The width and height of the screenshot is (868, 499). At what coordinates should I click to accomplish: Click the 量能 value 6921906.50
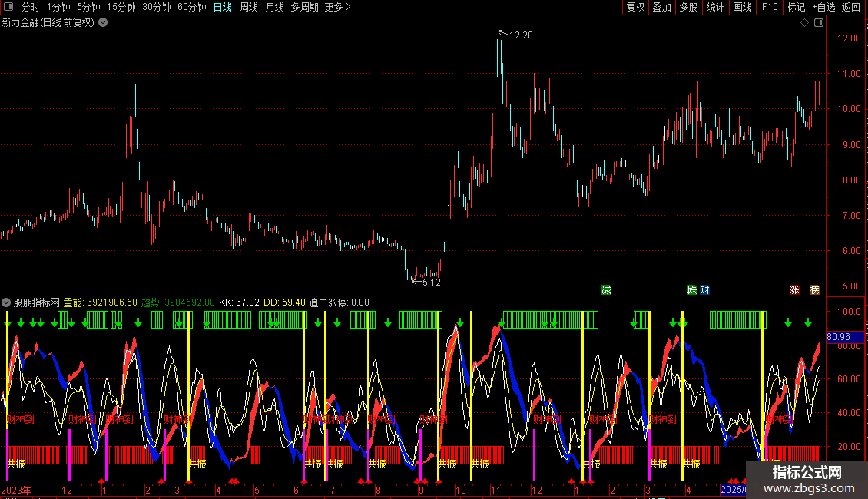pos(112,302)
